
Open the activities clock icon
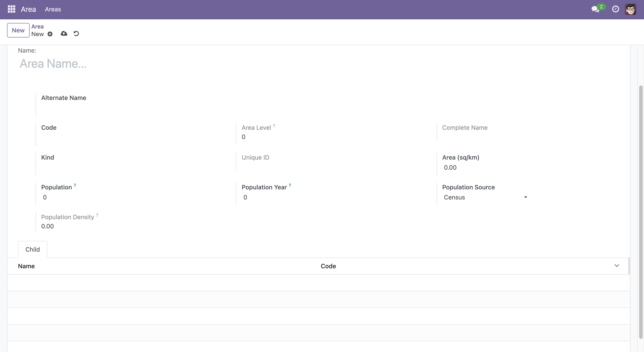click(616, 9)
